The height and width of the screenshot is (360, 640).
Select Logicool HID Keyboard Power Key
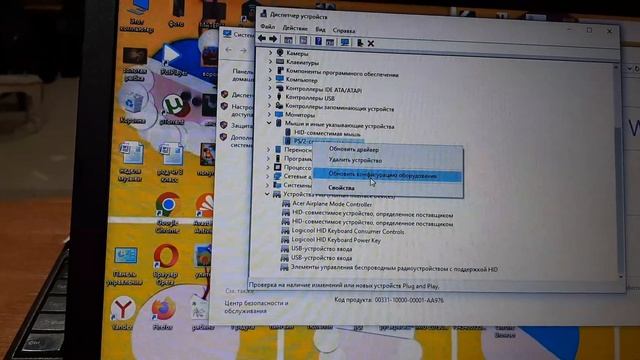(336, 240)
